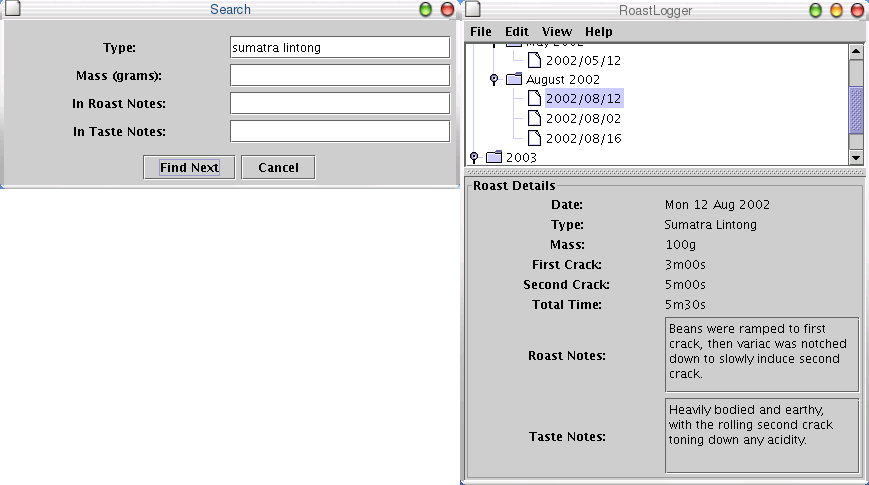Click the RoastLogger window title bar icon
Viewport: 869px width, 485px height.
pos(474,10)
